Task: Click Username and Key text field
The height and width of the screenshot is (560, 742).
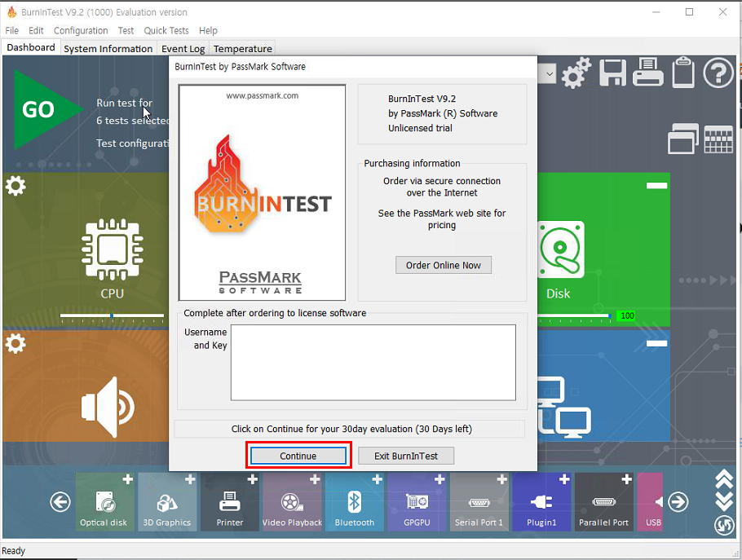Action: pyautogui.click(x=373, y=362)
